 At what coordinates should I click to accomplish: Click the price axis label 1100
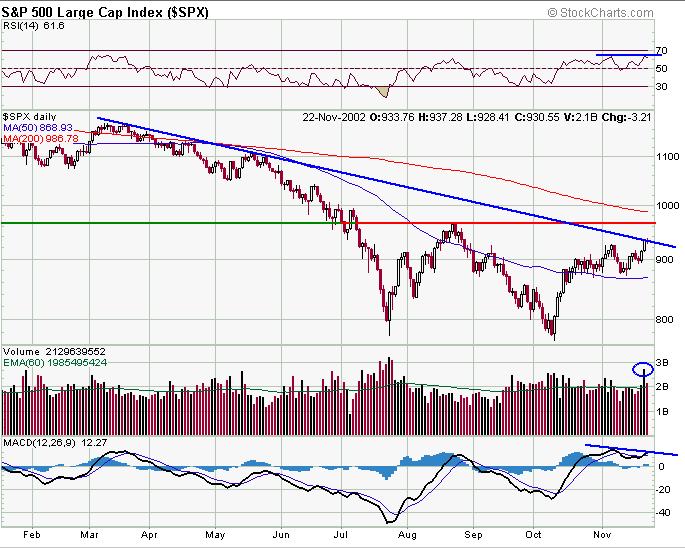pos(668,156)
